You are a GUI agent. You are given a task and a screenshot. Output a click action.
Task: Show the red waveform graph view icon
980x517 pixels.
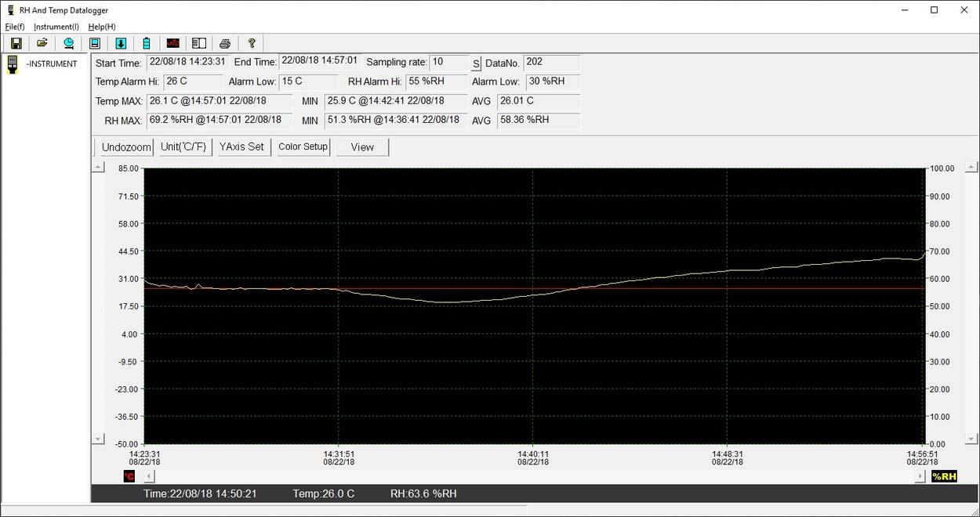172,43
